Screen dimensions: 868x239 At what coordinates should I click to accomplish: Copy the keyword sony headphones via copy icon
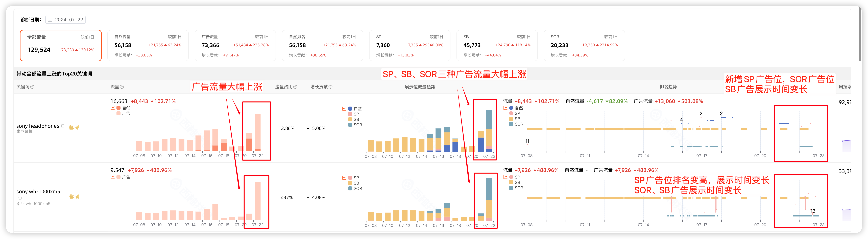tap(62, 126)
